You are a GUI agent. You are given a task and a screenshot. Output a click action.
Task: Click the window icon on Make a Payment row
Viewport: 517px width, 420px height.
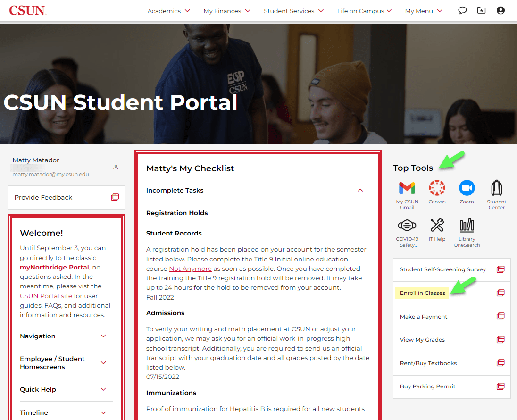(500, 316)
